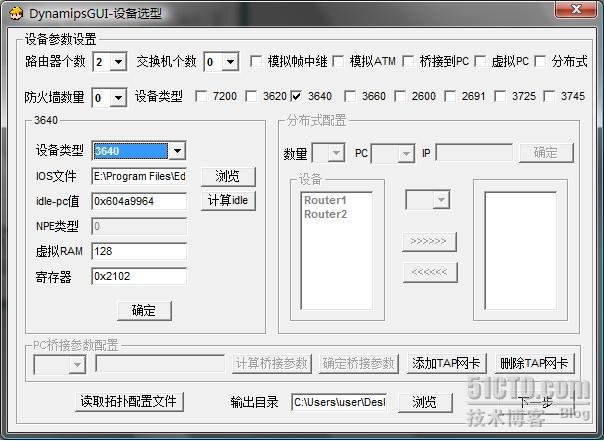The height and width of the screenshot is (441, 604).
Task: Click the disabled NPE类型 field
Action: [139, 226]
